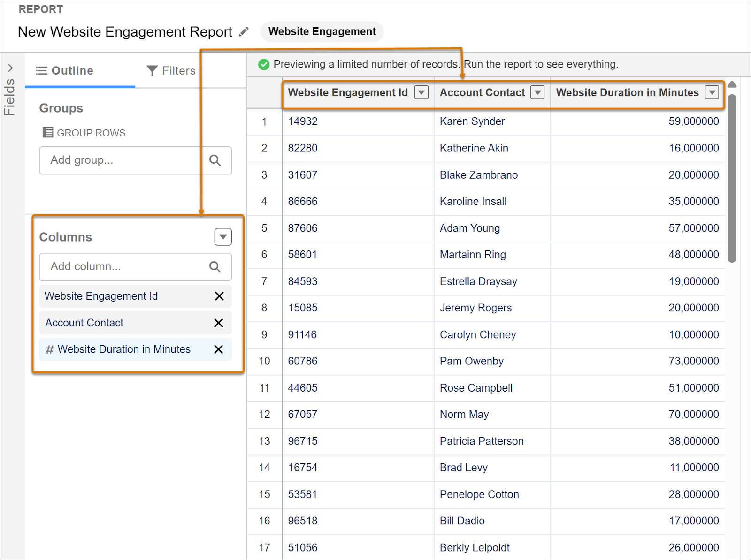Image resolution: width=751 pixels, height=560 pixels.
Task: Click the Jeremy Rogers contact cell
Action: pos(492,308)
